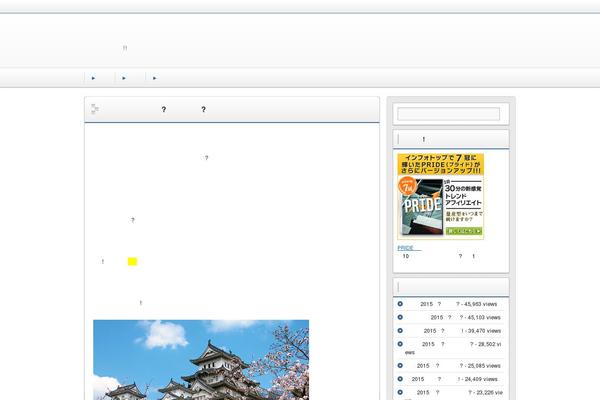The height and width of the screenshot is (400, 600).
Task: Click the yellow highlighted block in article
Action: tap(132, 261)
